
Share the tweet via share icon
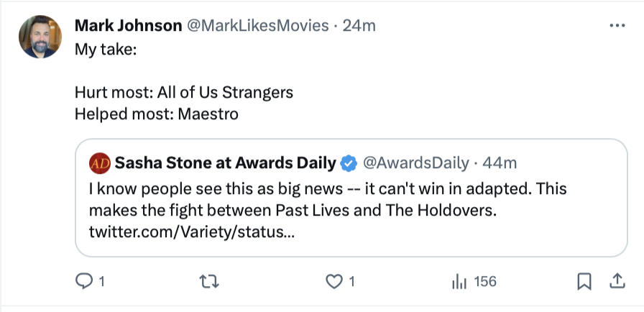tap(617, 282)
